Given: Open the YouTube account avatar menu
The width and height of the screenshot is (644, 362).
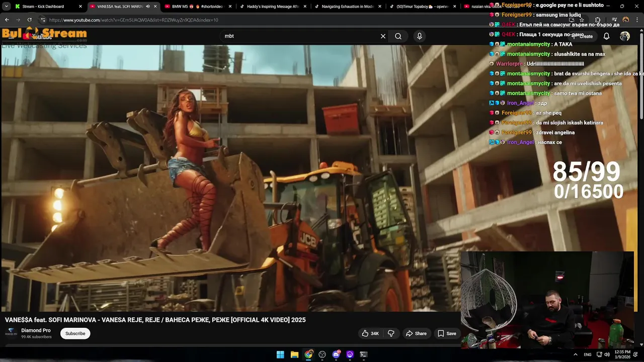Looking at the screenshot, I should click(x=625, y=36).
